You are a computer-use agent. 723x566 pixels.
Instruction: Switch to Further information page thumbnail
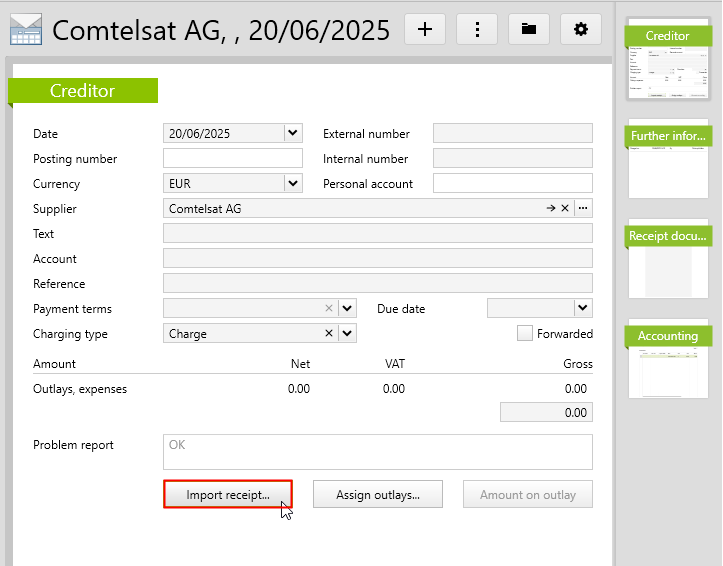tap(668, 159)
